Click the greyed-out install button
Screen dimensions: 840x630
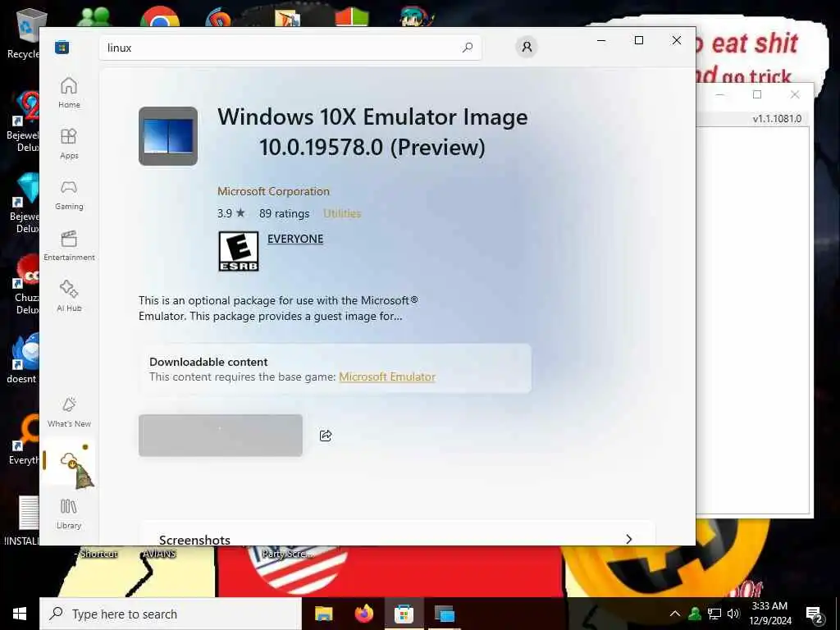(x=221, y=436)
